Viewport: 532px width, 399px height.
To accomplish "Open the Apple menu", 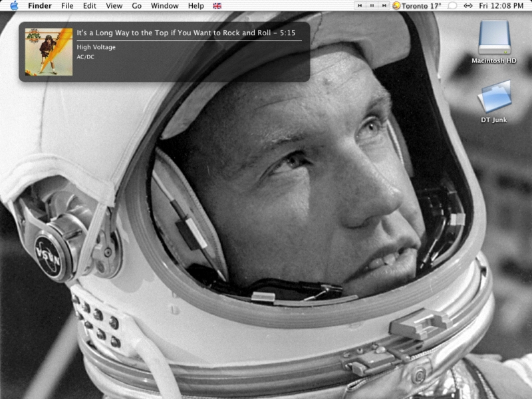I will (x=14, y=5).
